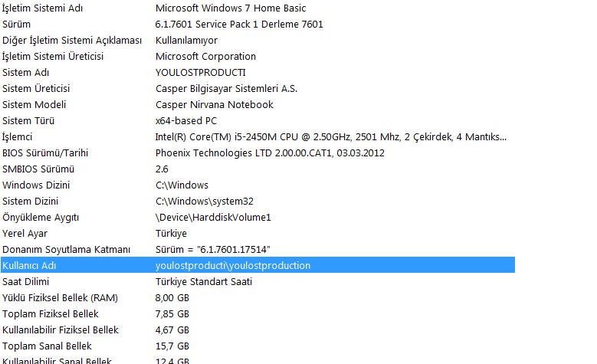Click the "x64-based PC" value
Image resolution: width=597 pixels, height=364 pixels.
tap(186, 121)
